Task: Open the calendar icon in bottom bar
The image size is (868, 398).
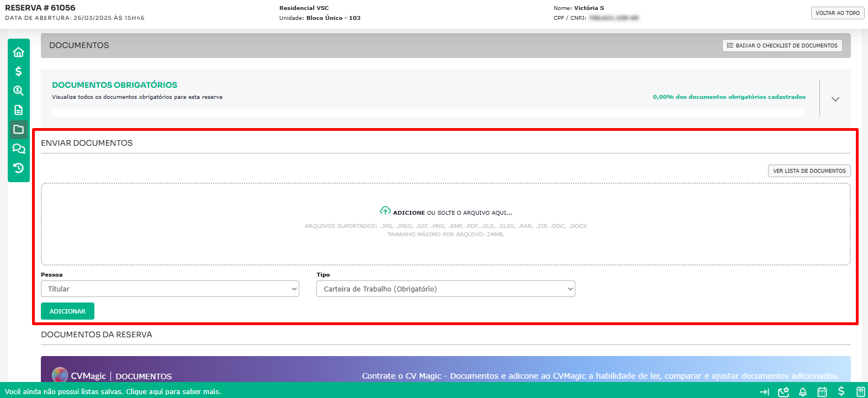Action: tap(822, 392)
